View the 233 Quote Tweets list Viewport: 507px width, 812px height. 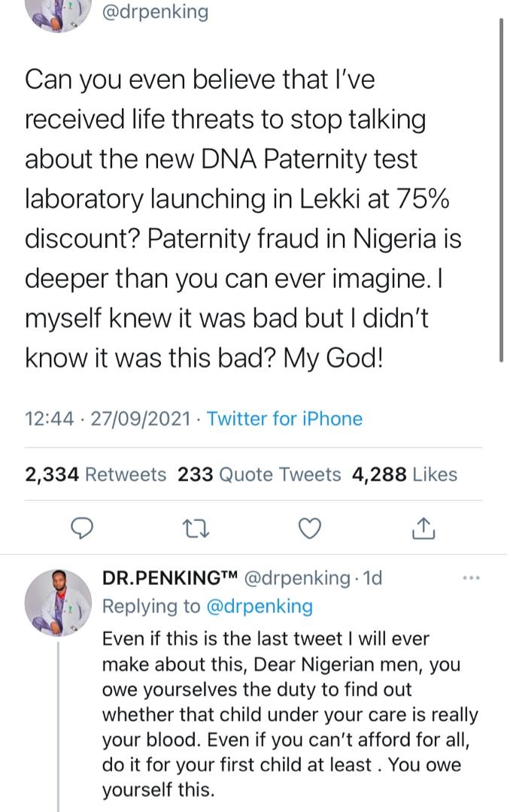click(x=259, y=474)
